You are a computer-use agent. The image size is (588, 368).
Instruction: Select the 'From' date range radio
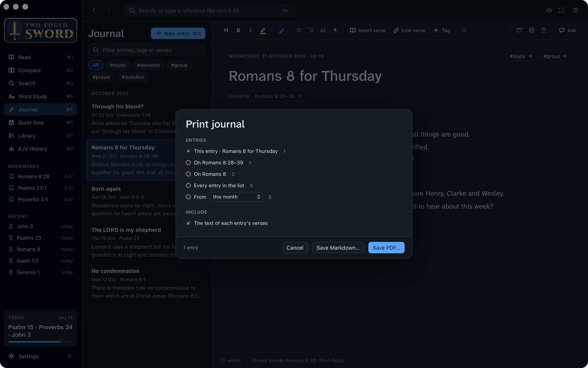pyautogui.click(x=188, y=197)
